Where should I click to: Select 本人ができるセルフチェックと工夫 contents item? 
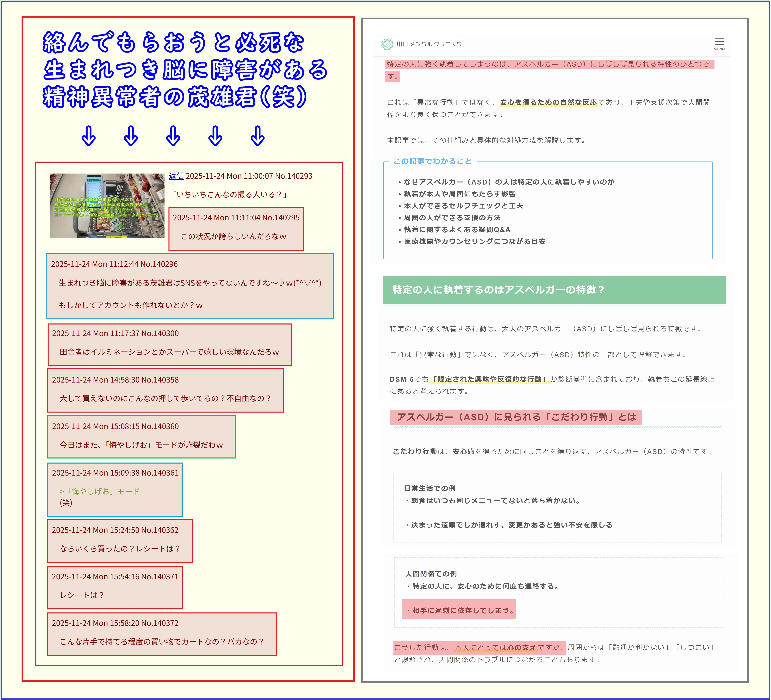click(x=463, y=206)
